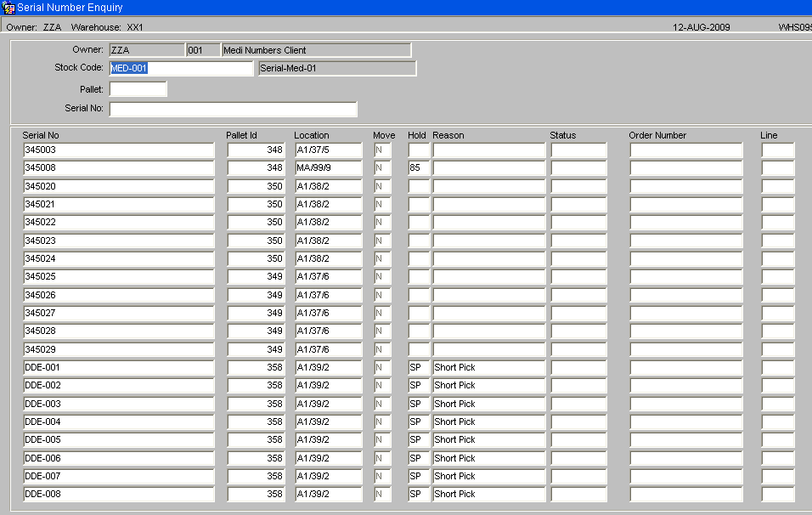Click Order Number field for serial DDE-008
This screenshot has width=812, height=515.
click(x=686, y=495)
